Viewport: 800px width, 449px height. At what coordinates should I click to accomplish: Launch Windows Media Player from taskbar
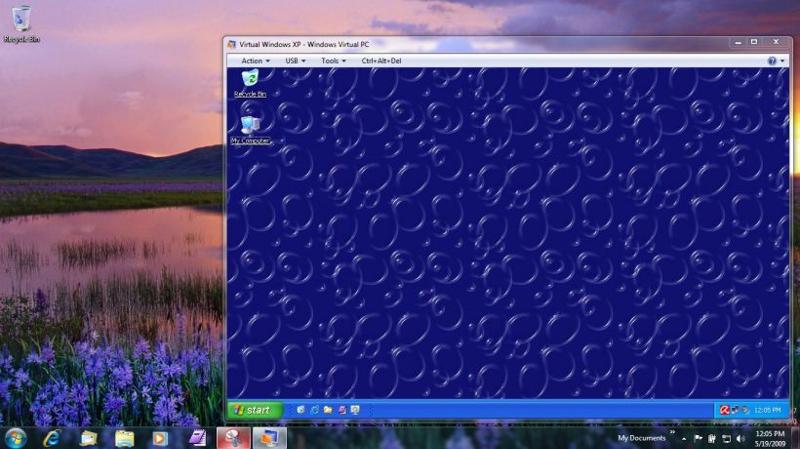tap(160, 438)
